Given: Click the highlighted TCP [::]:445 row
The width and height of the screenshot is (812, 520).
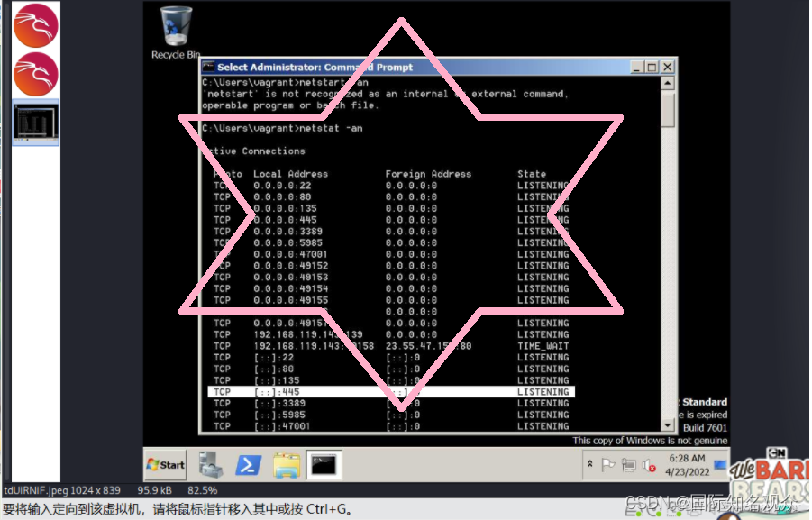Looking at the screenshot, I should click(x=391, y=392).
